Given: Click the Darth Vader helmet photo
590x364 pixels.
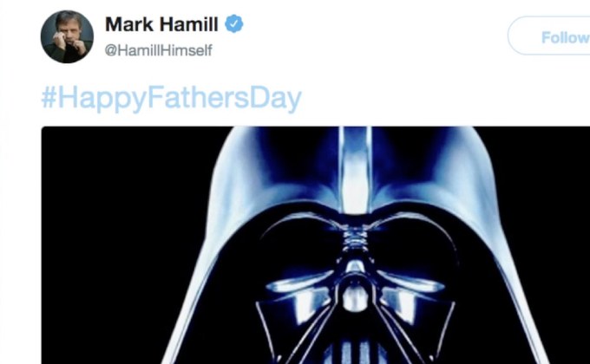Looking at the screenshot, I should [316, 245].
